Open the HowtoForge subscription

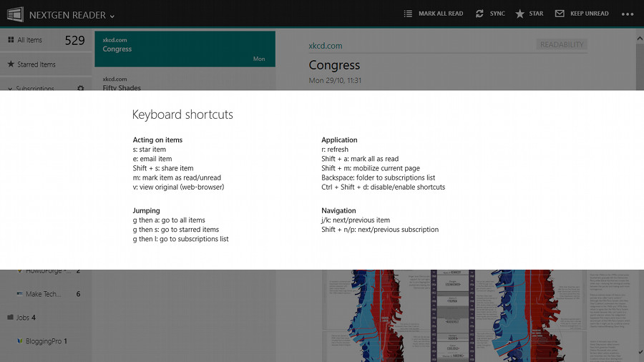click(x=49, y=272)
